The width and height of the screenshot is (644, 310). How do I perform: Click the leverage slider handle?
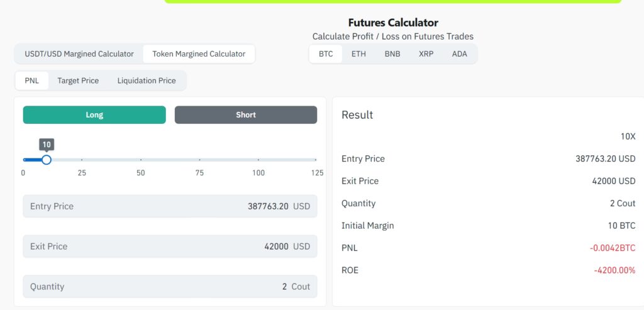[x=46, y=160]
